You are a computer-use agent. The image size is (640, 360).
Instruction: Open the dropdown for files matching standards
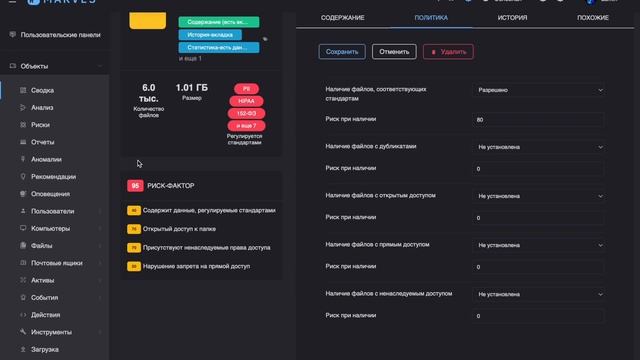coord(539,90)
